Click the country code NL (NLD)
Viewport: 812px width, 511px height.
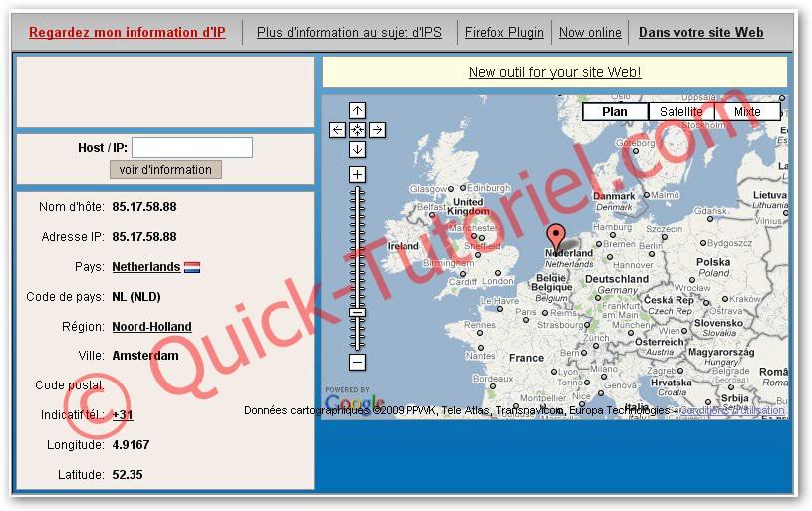[136, 297]
